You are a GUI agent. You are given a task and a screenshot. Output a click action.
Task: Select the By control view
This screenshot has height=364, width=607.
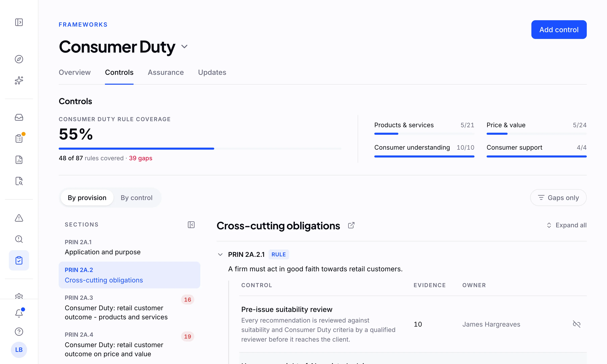point(136,198)
